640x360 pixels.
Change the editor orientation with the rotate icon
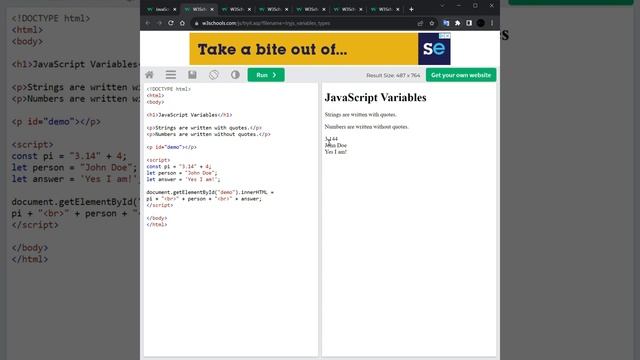point(213,75)
